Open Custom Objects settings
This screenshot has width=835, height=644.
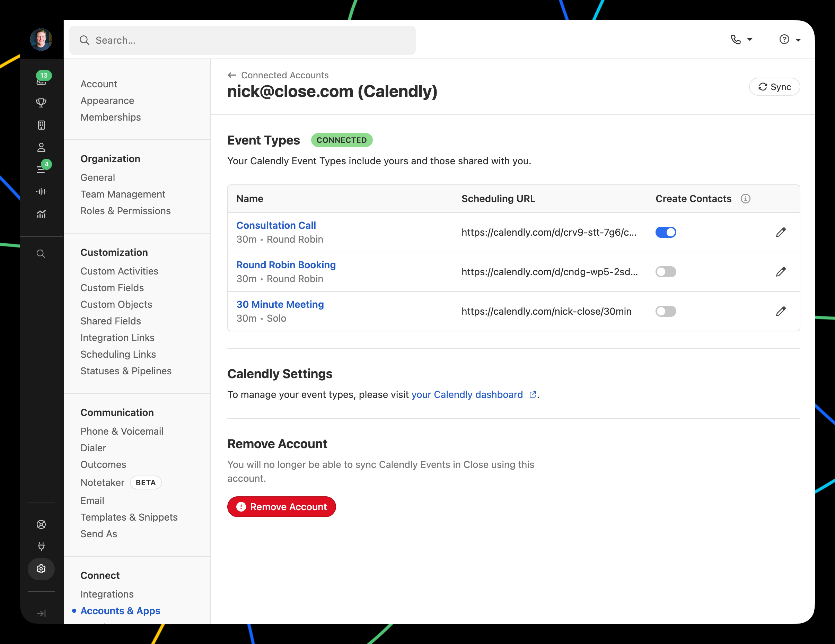(x=116, y=304)
